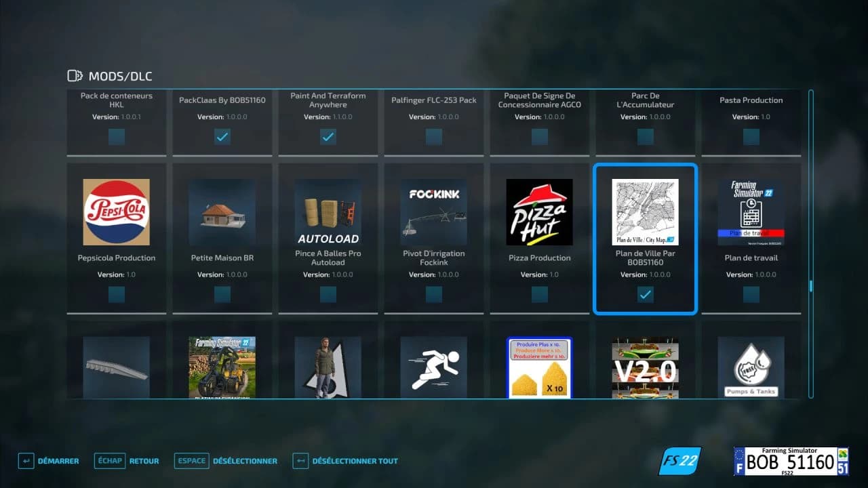Click the "Pince A Balles Pro Autoload" title
This screenshot has width=868, height=488.
pyautogui.click(x=328, y=258)
